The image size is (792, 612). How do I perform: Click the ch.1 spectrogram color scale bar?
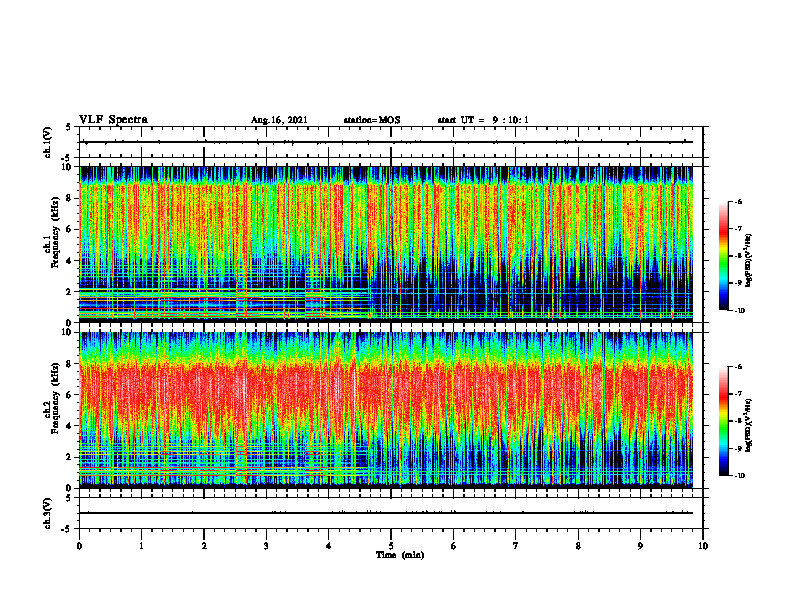tap(724, 256)
